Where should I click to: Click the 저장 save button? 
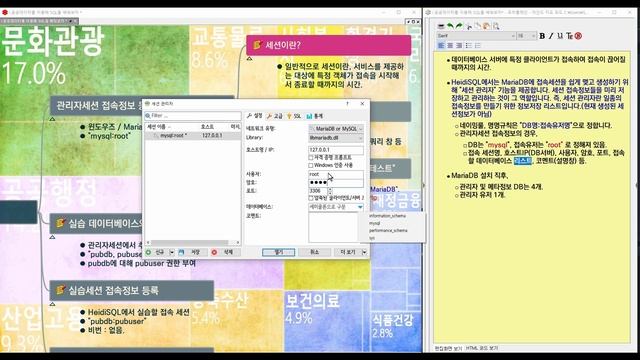(192, 253)
